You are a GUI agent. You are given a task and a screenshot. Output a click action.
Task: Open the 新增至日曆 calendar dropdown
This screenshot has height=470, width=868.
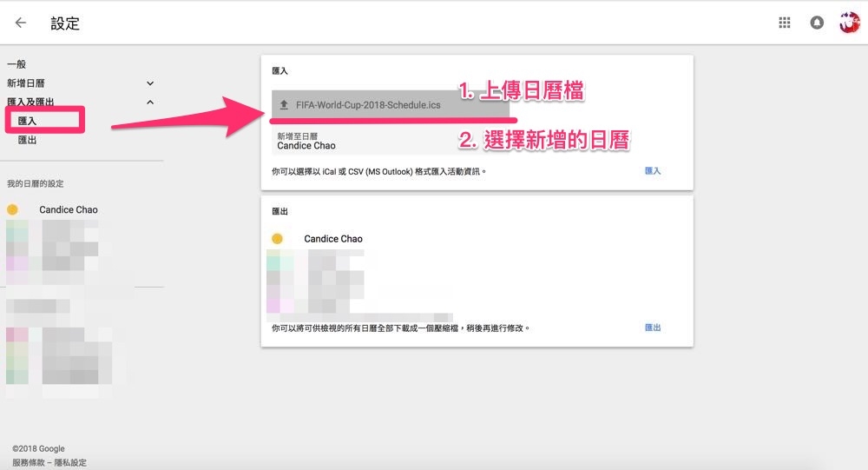[x=391, y=141]
